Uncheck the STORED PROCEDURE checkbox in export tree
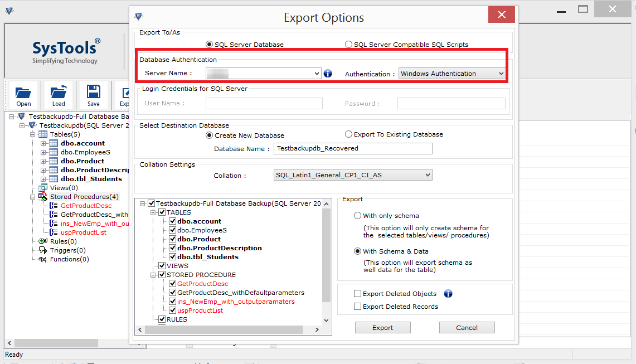Viewport: 636px width, 364px height. click(162, 275)
